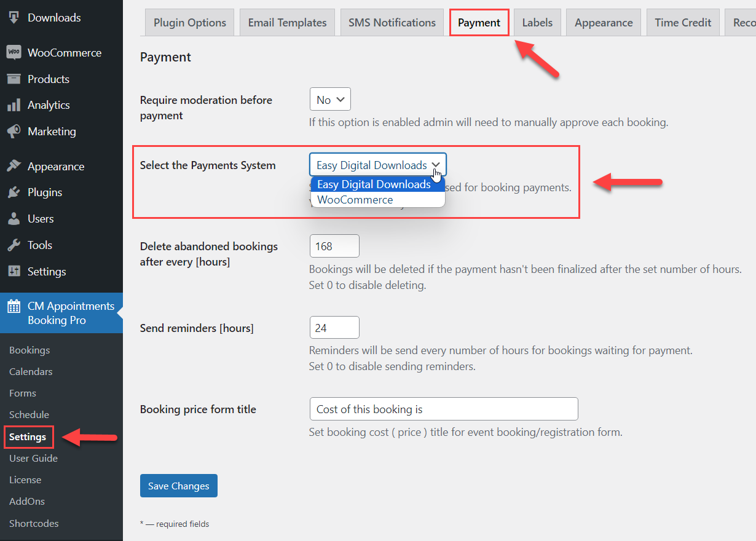Click the Products box icon

pyautogui.click(x=14, y=79)
